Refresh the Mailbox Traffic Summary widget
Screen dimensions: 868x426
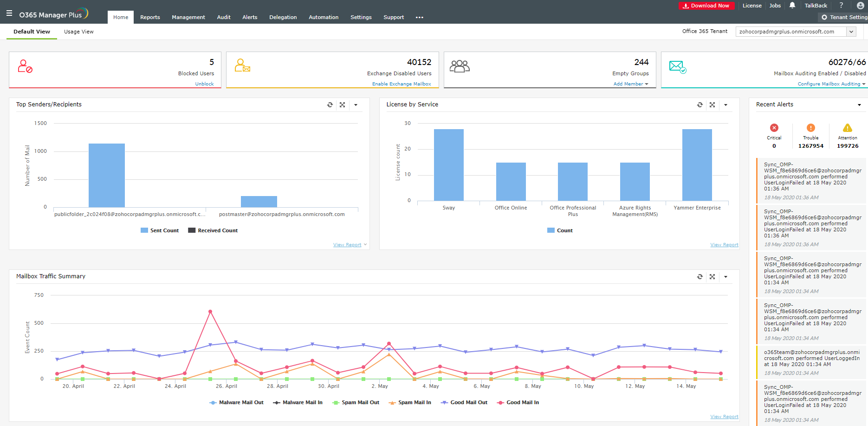coord(700,277)
